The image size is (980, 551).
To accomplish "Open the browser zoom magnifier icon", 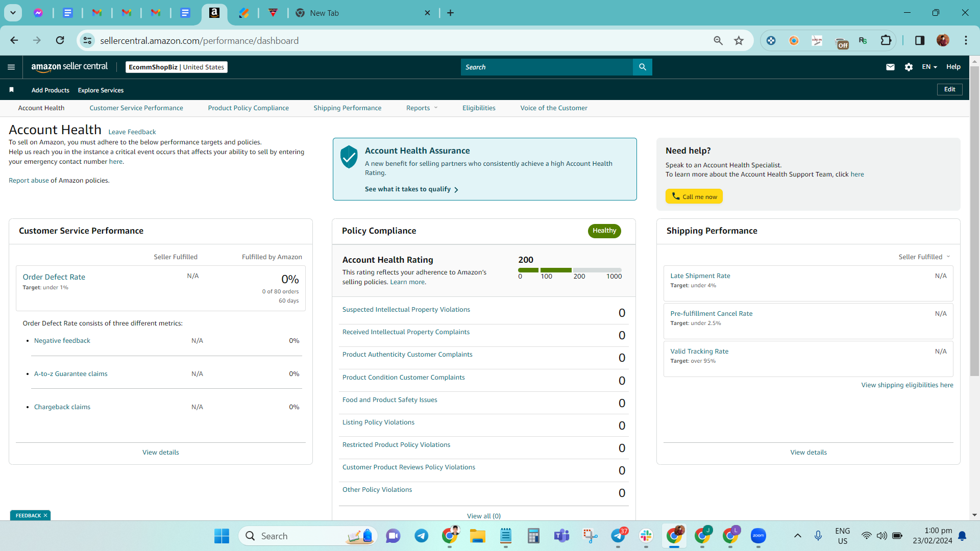I will 718,40.
